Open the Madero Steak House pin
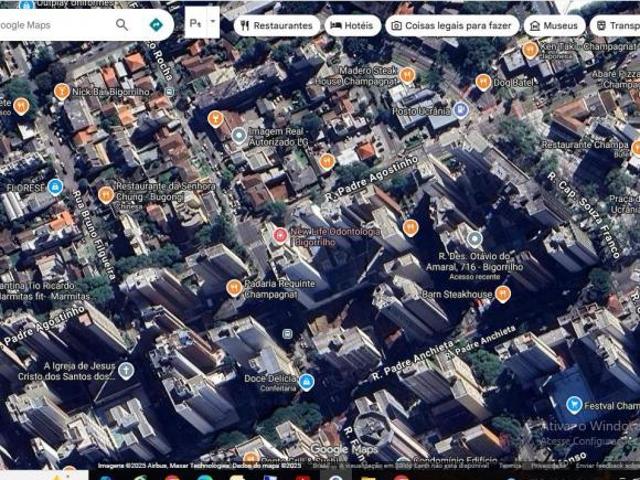This screenshot has height=480, width=640. [407, 75]
